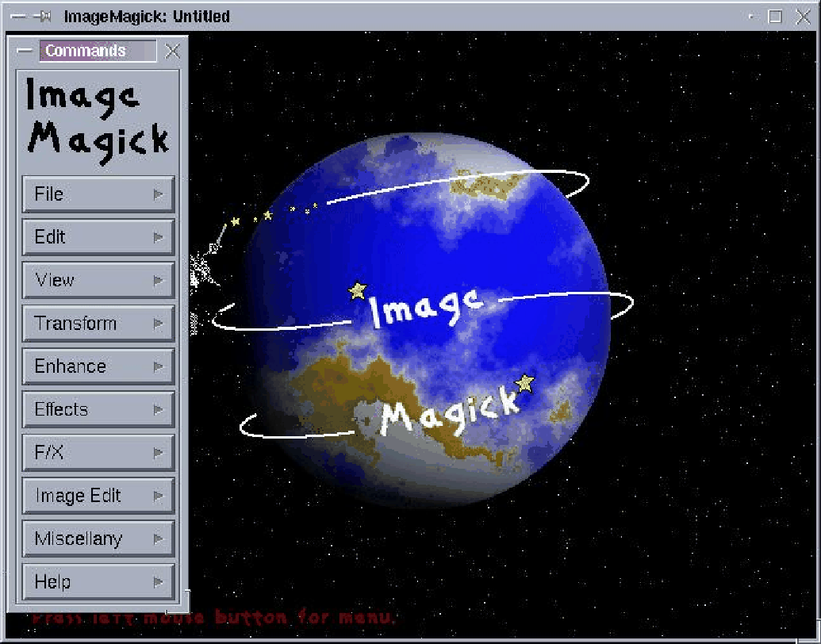Open the View menu button
The height and width of the screenshot is (644, 821).
click(x=98, y=280)
